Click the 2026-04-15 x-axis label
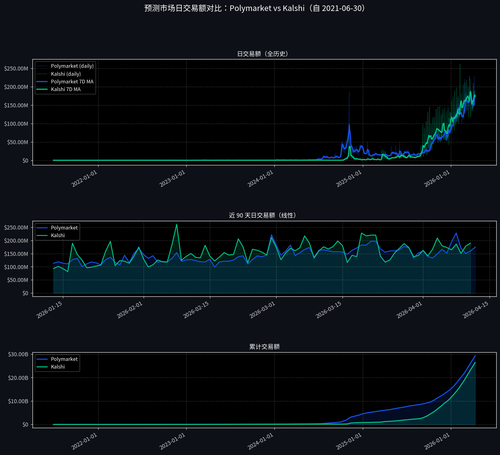The image size is (500, 455). pos(476,310)
